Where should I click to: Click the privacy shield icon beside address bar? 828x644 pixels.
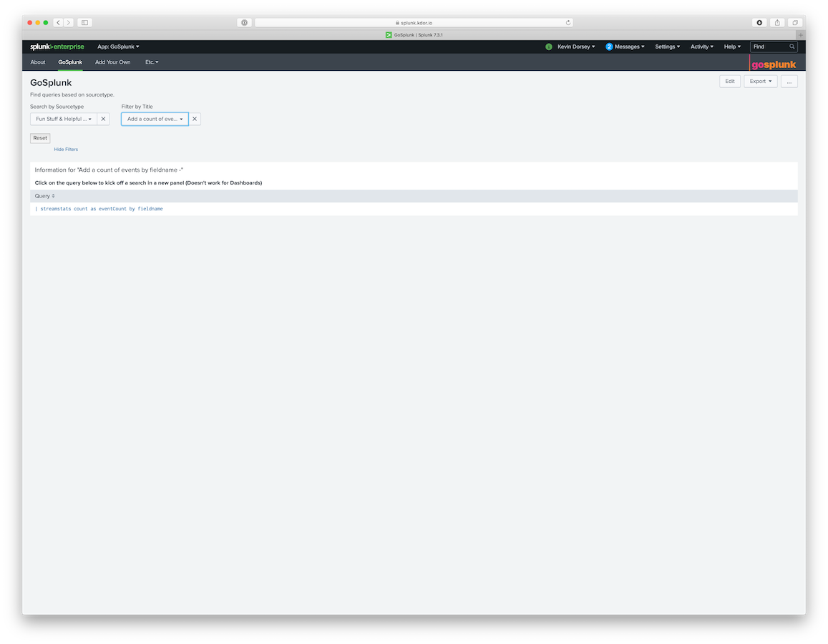click(x=244, y=23)
